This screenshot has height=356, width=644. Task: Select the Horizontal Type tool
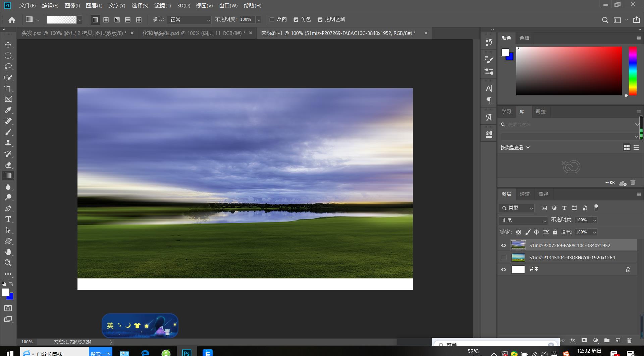8,219
